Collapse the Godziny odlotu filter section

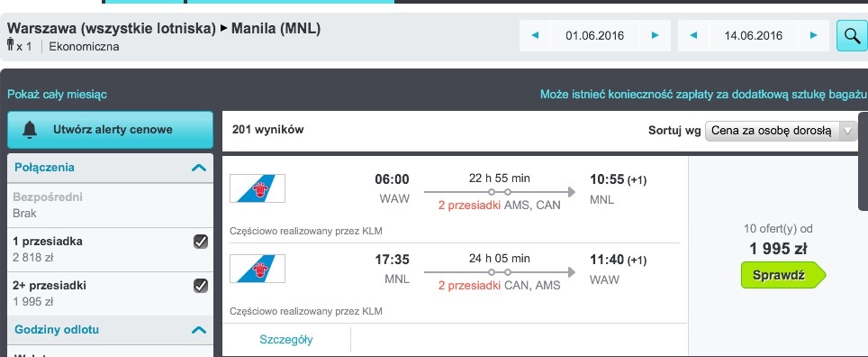click(x=199, y=330)
